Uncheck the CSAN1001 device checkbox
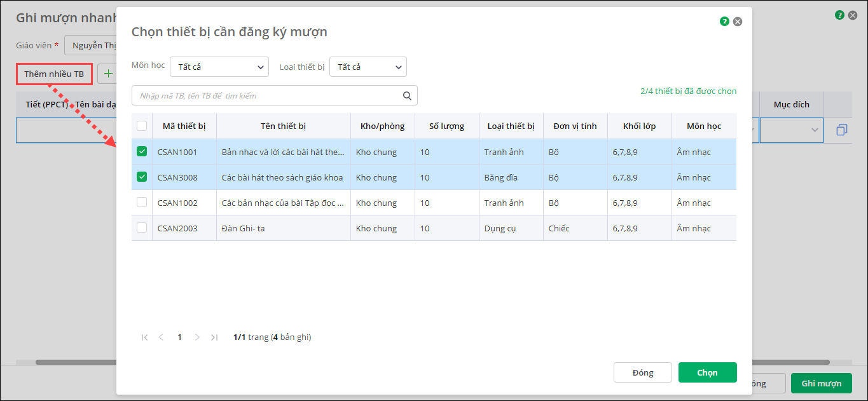Screen dimensions: 868x401 tap(142, 152)
